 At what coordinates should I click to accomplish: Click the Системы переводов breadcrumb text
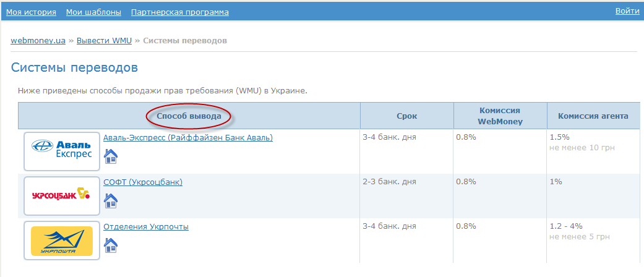tap(185, 41)
